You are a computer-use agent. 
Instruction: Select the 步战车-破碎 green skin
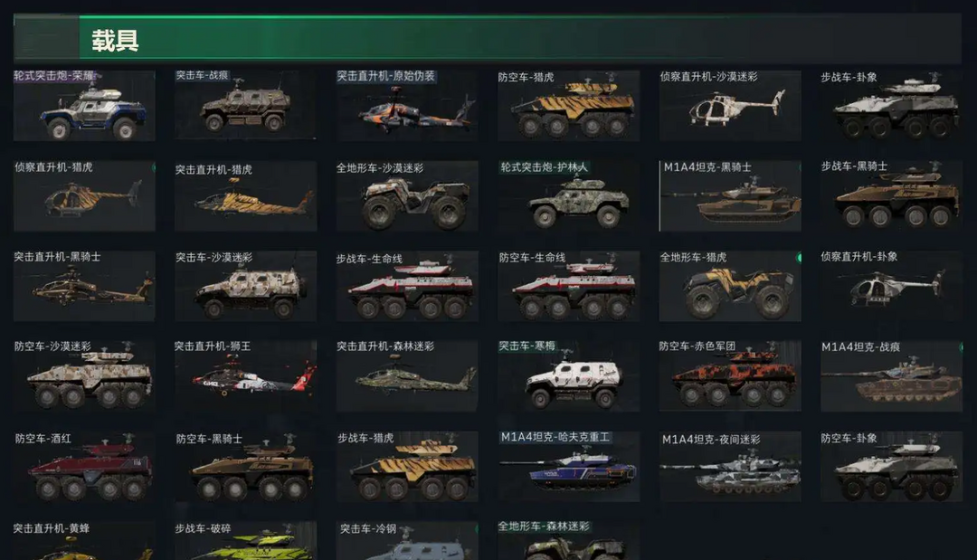[245, 541]
